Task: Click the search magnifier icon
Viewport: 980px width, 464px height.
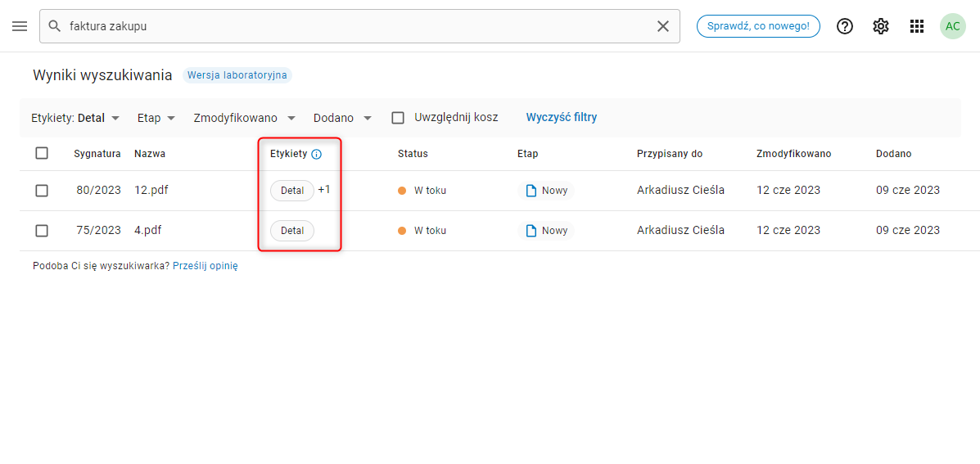Action: (x=55, y=26)
